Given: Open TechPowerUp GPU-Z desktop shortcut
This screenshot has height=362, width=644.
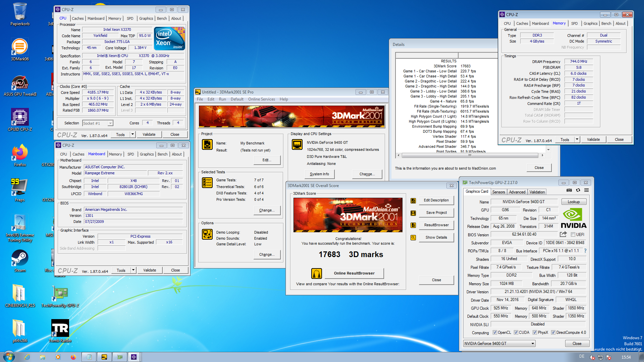Looking at the screenshot, I should point(60,296).
